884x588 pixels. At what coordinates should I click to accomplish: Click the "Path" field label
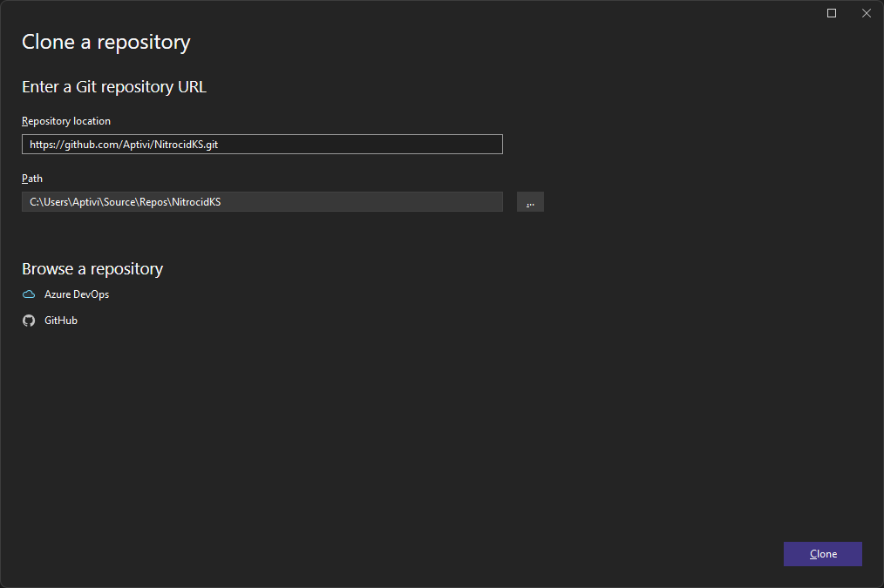[x=32, y=179]
